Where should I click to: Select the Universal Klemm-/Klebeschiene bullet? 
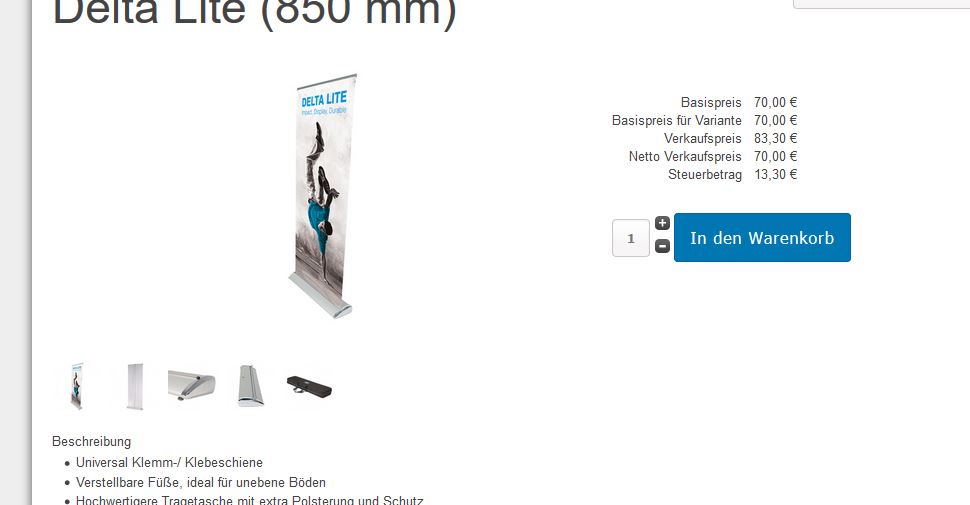tap(169, 462)
